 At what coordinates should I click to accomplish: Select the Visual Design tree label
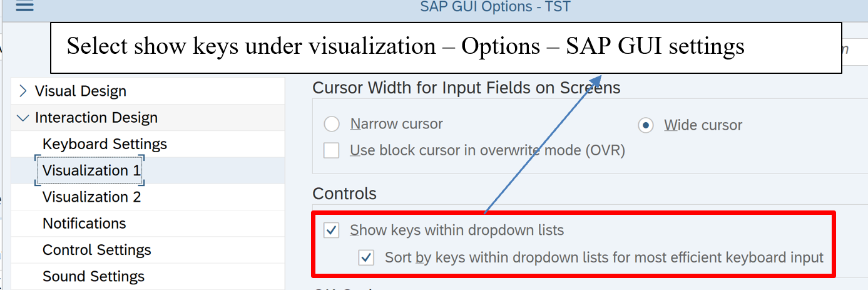(x=81, y=91)
